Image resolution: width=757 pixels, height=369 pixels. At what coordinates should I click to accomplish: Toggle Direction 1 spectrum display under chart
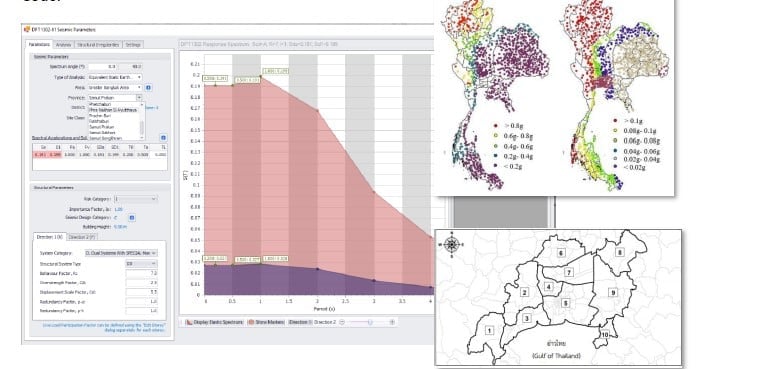pyautogui.click(x=300, y=322)
